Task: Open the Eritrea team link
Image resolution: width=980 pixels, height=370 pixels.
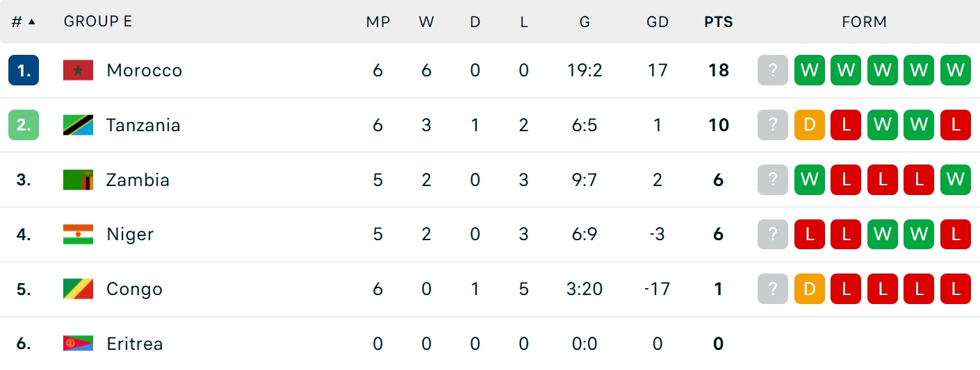Action: click(x=134, y=344)
